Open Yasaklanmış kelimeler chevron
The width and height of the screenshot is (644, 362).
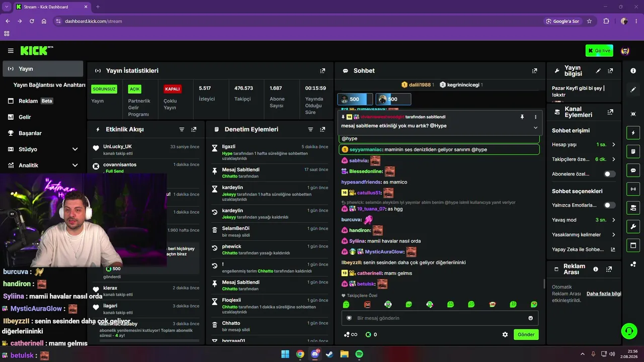(613, 235)
